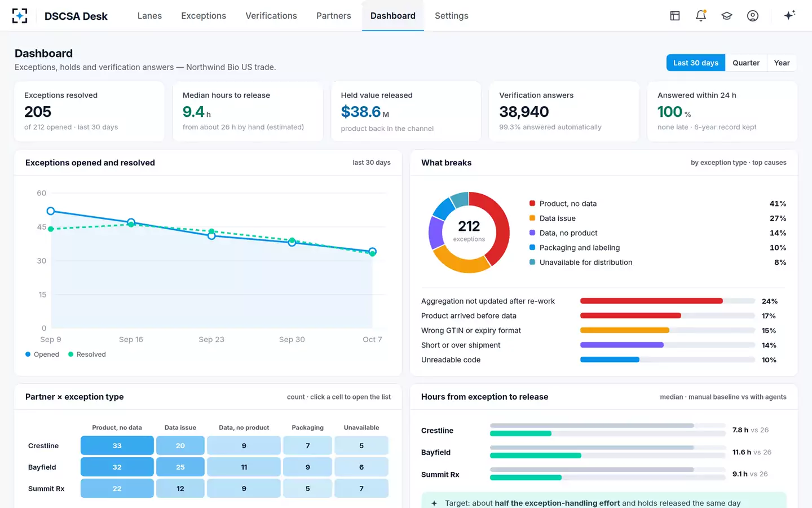The width and height of the screenshot is (812, 508).
Task: Click the red Product, no data swatch
Action: (x=532, y=203)
